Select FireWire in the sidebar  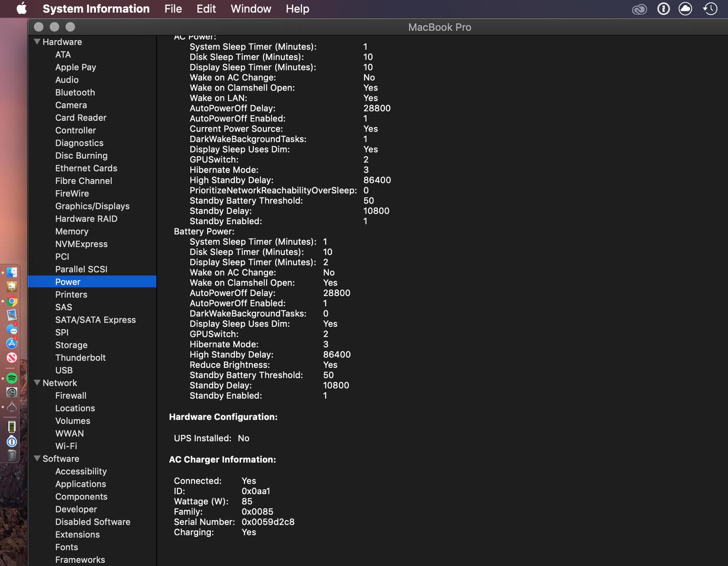click(72, 193)
